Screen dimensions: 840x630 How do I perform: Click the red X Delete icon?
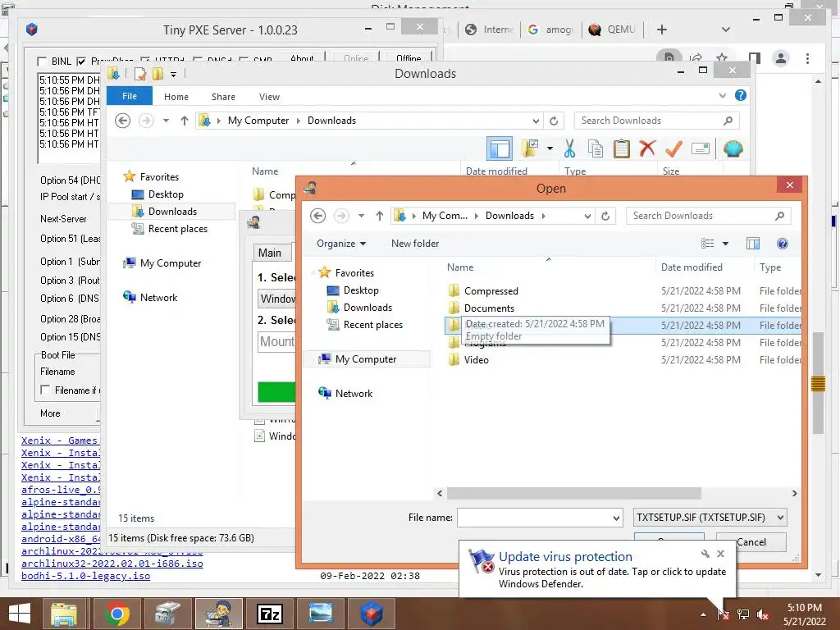click(647, 148)
